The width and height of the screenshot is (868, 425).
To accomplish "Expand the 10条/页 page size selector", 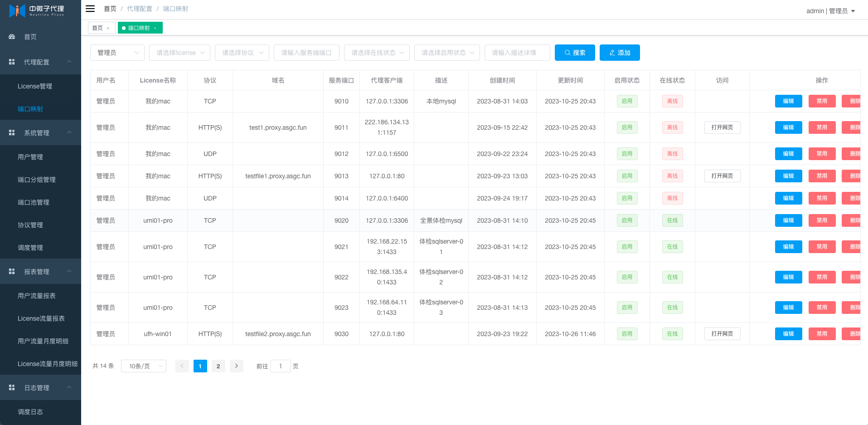I will 144,366.
